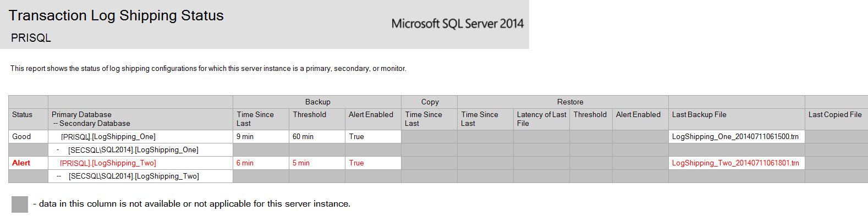Select the Backup group header
Viewport: 868px width, 216px height.
pyautogui.click(x=317, y=102)
